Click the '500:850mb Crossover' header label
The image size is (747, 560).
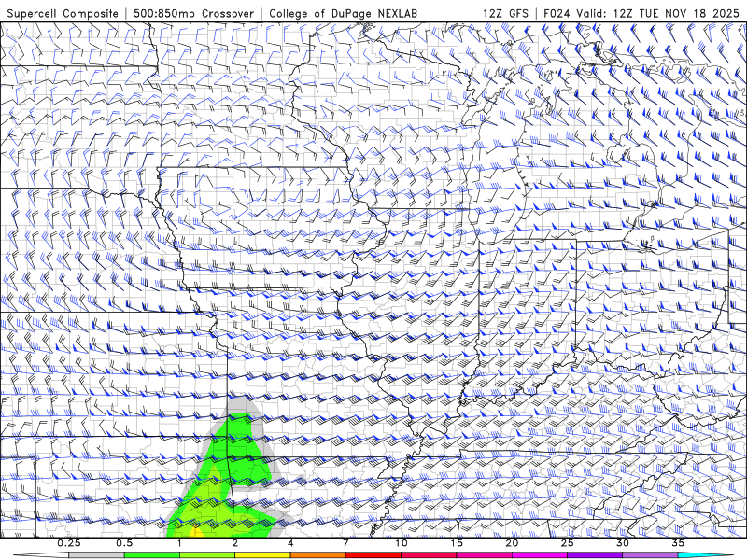193,13
